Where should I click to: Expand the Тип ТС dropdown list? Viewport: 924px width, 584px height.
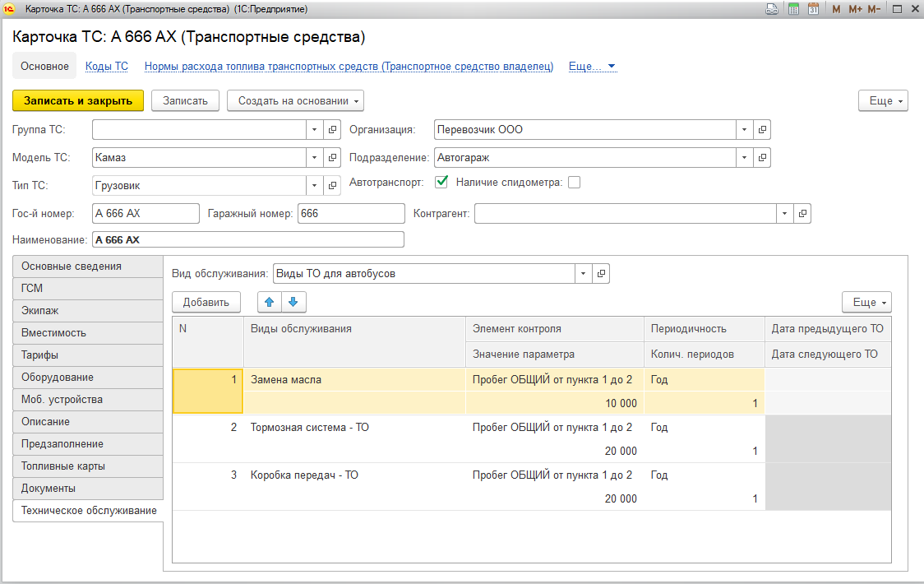[x=315, y=186]
